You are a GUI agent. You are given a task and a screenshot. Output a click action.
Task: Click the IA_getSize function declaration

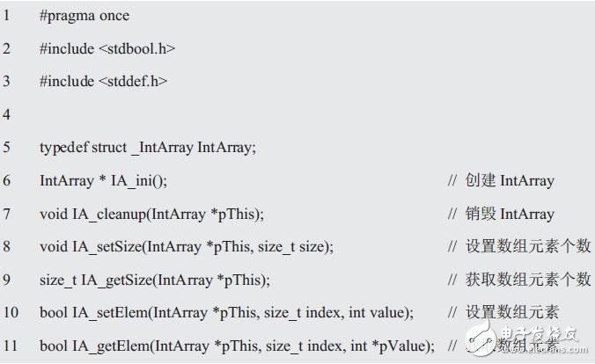point(155,280)
